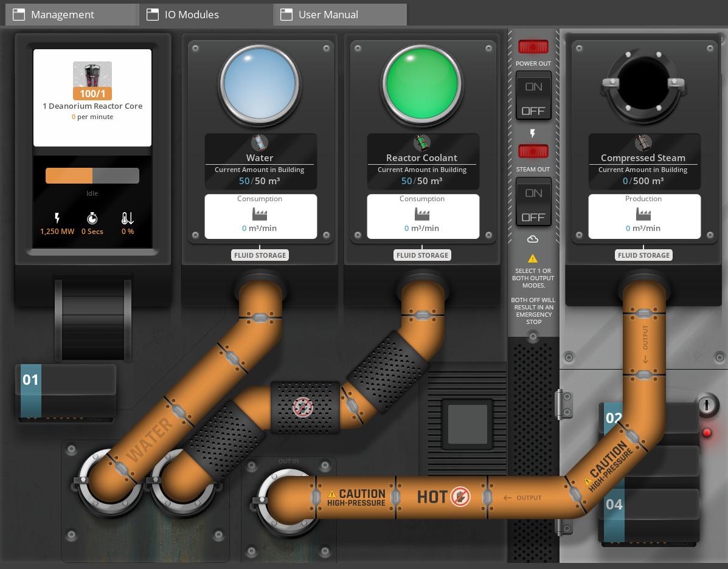Turn Steam Out switch OFF
The image size is (728, 569).
point(533,217)
